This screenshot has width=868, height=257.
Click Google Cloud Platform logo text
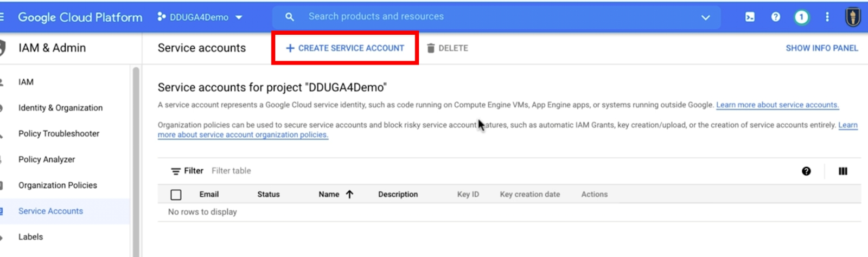coord(80,17)
